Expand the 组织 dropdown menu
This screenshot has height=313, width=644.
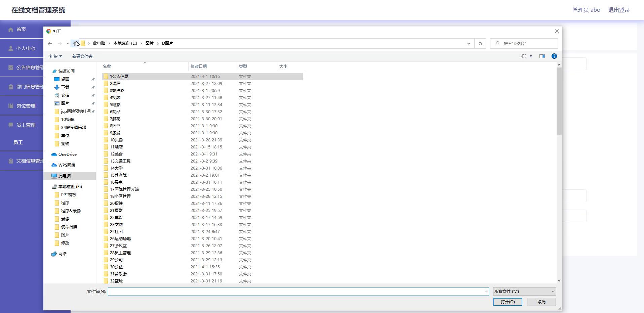[55, 56]
